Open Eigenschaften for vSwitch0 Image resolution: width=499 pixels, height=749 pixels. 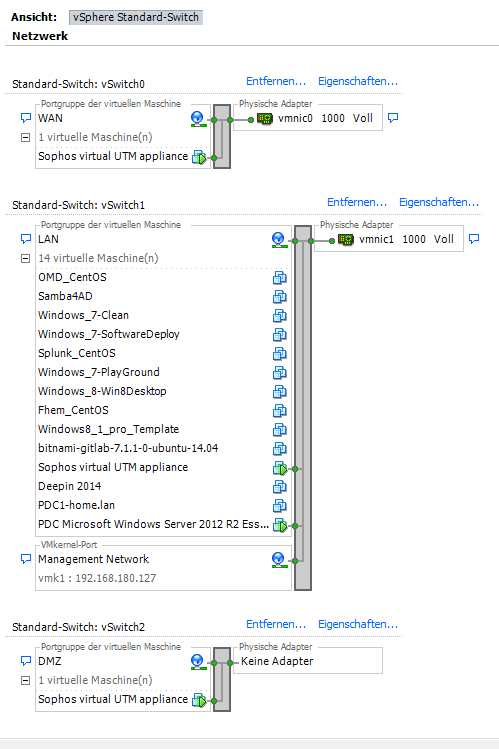(358, 81)
